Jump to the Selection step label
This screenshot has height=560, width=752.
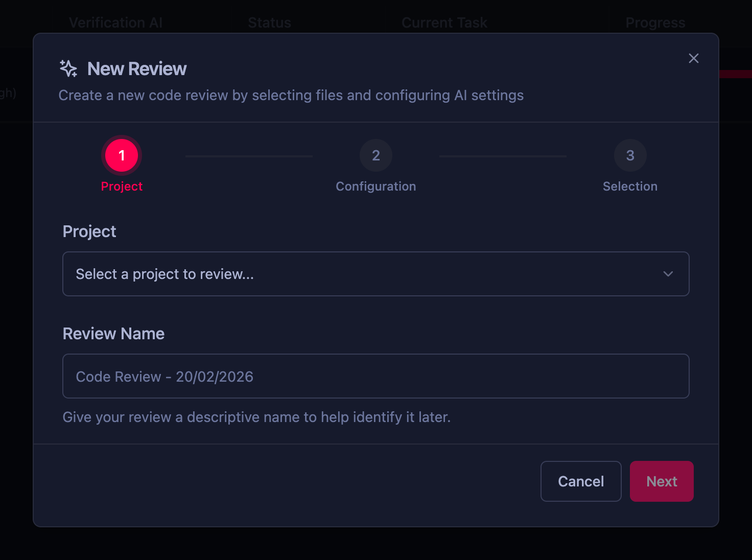630,186
